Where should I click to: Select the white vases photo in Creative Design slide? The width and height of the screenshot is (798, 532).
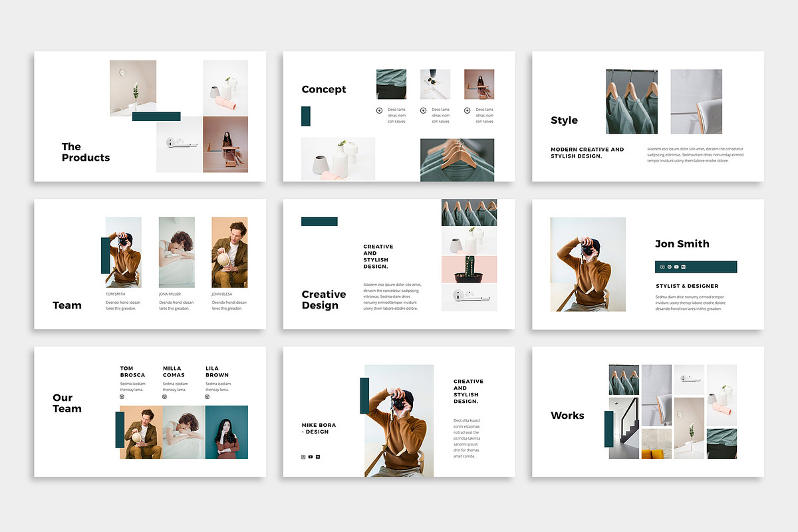(469, 241)
